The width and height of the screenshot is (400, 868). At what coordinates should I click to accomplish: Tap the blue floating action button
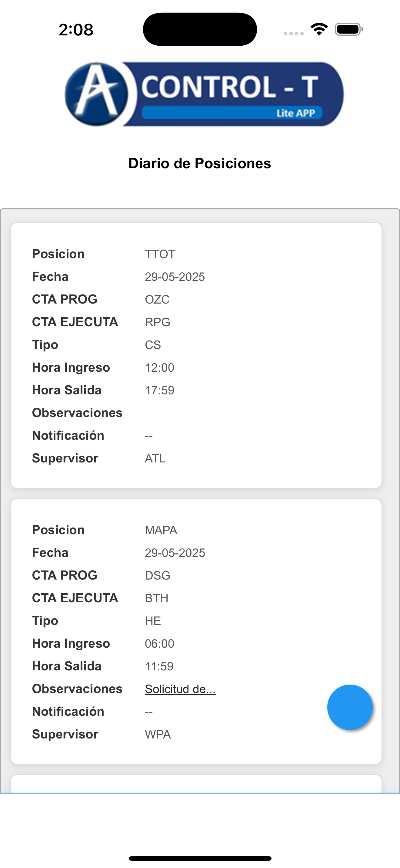350,707
